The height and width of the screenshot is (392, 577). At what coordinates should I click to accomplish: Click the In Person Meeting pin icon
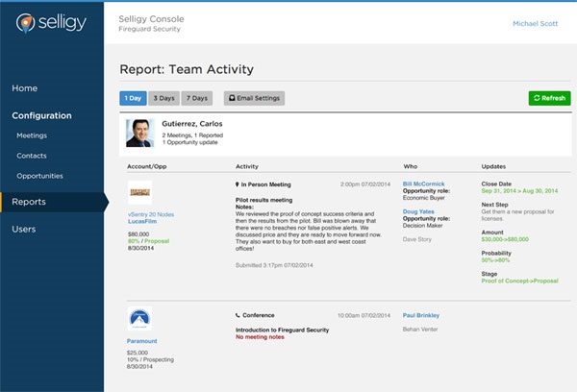pos(237,184)
